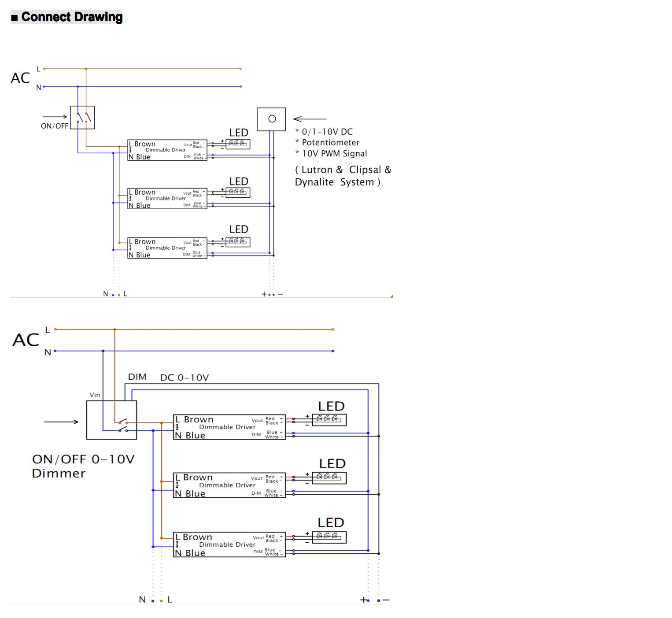This screenshot has height=618, width=672.
Task: Click the "LED" label above the first driver's LED, dimmer diagram
Action: [331, 406]
